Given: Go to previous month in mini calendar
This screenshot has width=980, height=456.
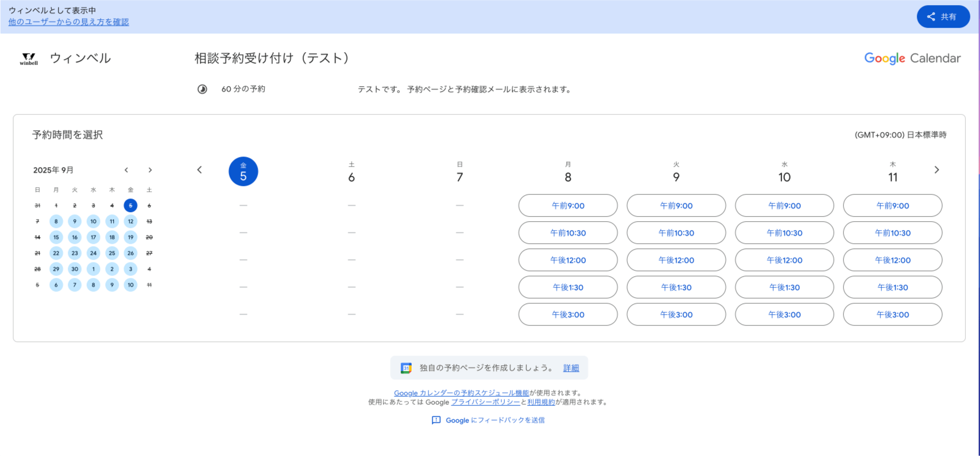Looking at the screenshot, I should point(126,170).
